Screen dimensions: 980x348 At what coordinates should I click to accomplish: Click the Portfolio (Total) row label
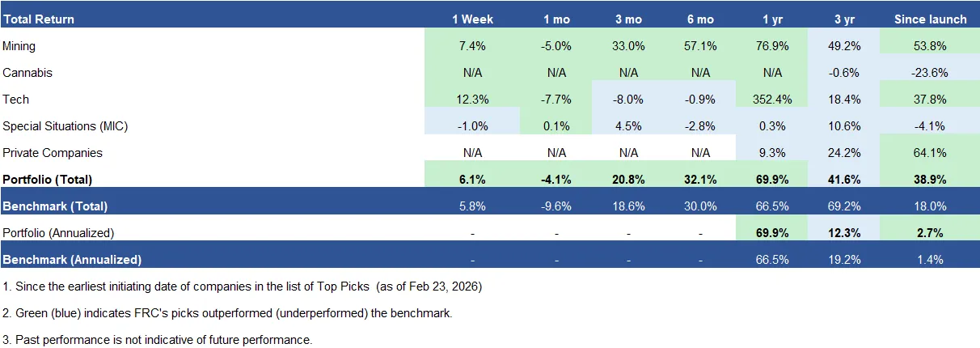point(48,179)
